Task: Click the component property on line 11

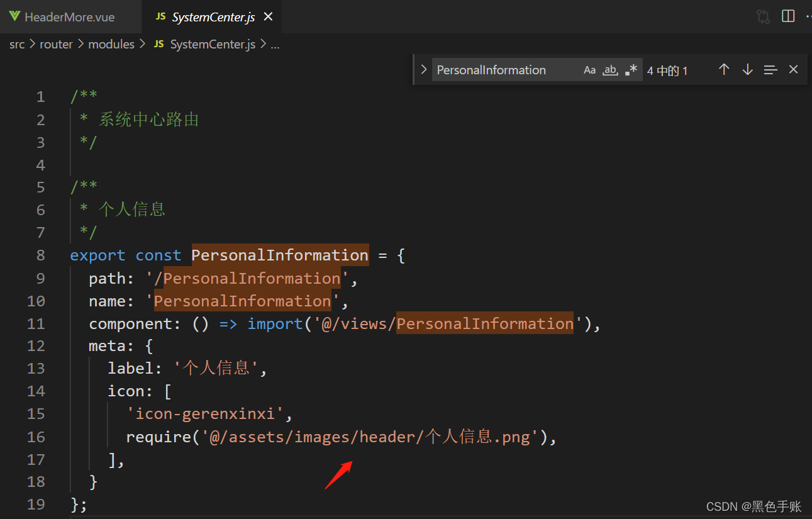Action: tap(131, 323)
